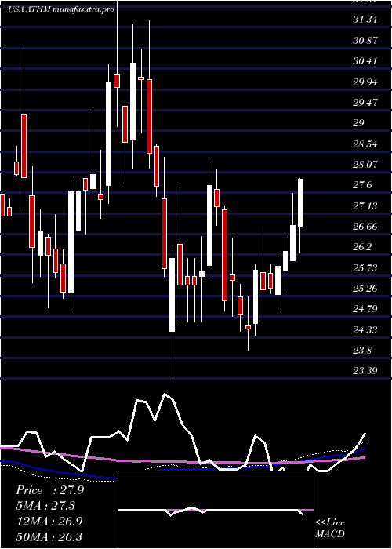
Task: Click the 27.13 price axis label
Action: pos(365,205)
